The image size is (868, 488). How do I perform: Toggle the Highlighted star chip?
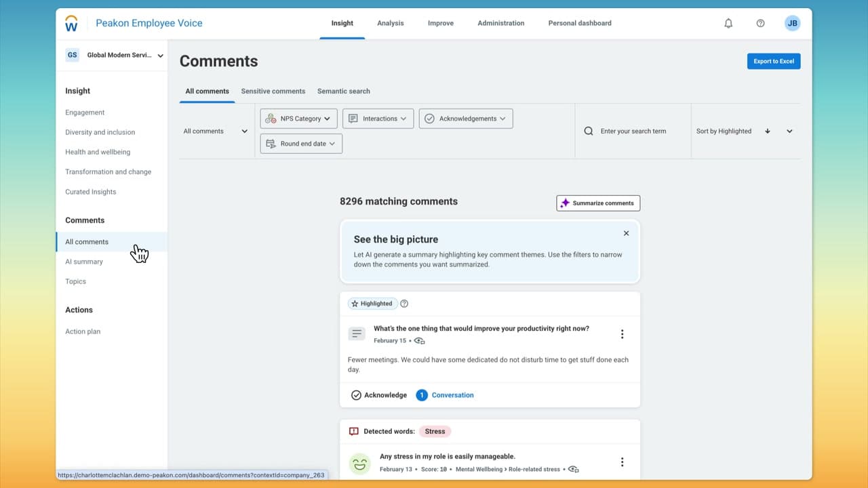pos(372,304)
